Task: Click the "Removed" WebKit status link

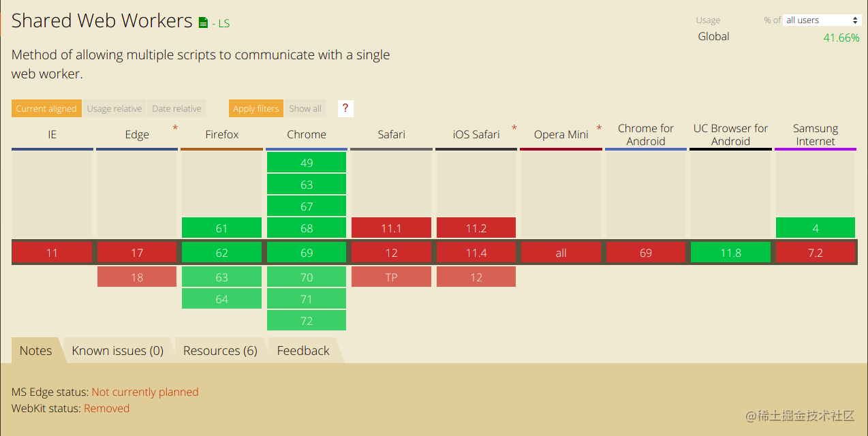Action: tap(106, 408)
